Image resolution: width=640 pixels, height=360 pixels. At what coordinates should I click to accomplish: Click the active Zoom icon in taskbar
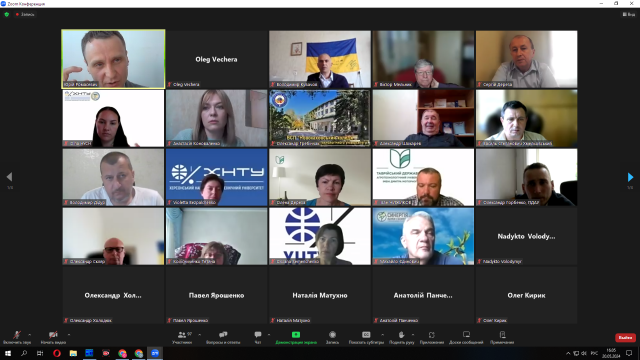[155, 353]
